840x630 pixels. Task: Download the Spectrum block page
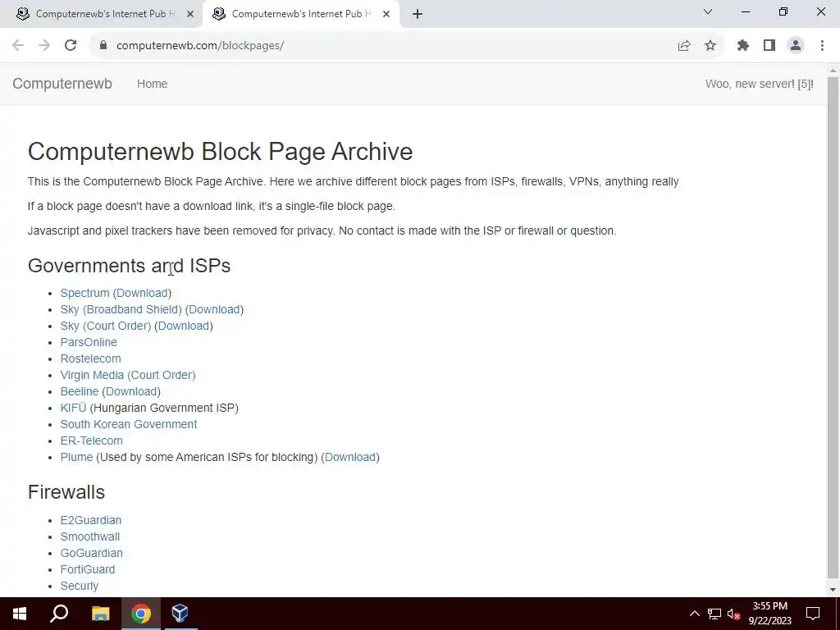click(x=142, y=293)
